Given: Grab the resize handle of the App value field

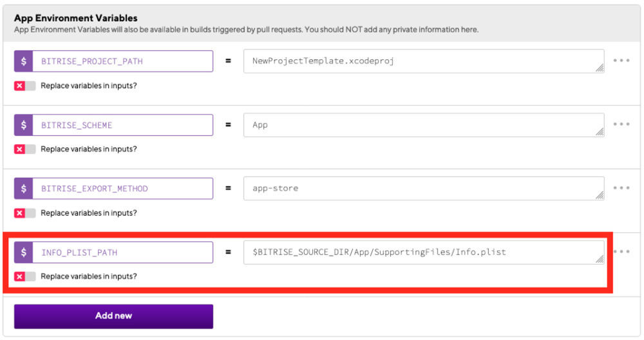Looking at the screenshot, I should click(600, 132).
